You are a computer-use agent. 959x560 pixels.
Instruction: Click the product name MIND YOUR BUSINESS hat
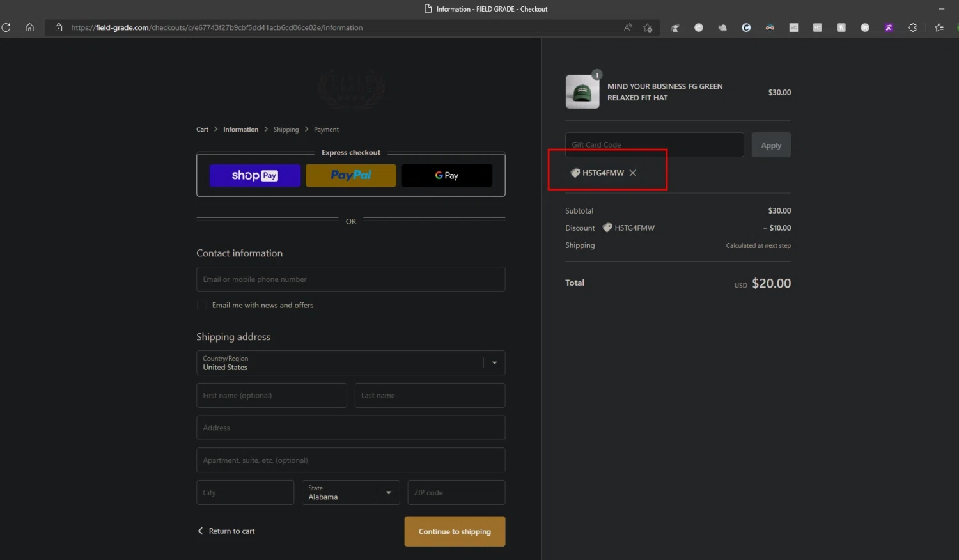pyautogui.click(x=665, y=92)
